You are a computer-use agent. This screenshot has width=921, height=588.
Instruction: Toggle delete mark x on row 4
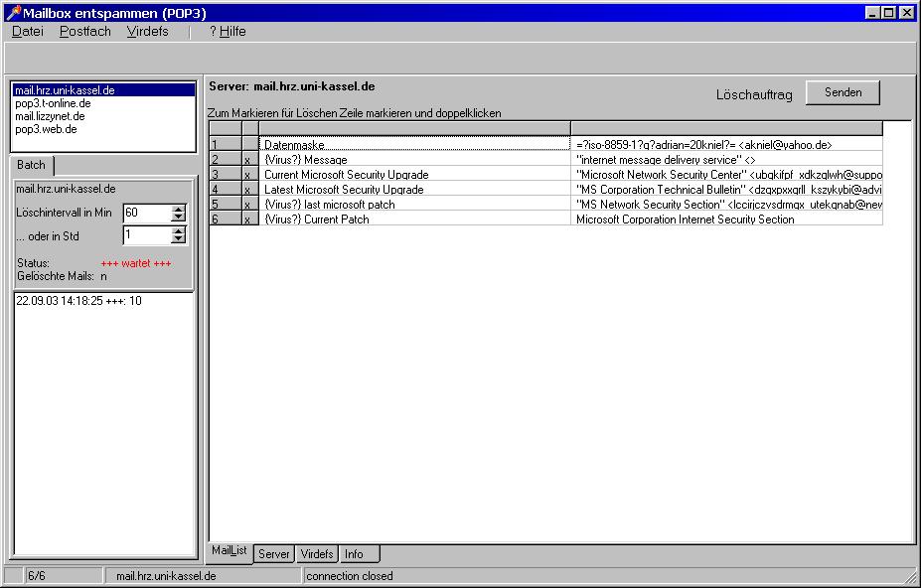[x=249, y=190]
